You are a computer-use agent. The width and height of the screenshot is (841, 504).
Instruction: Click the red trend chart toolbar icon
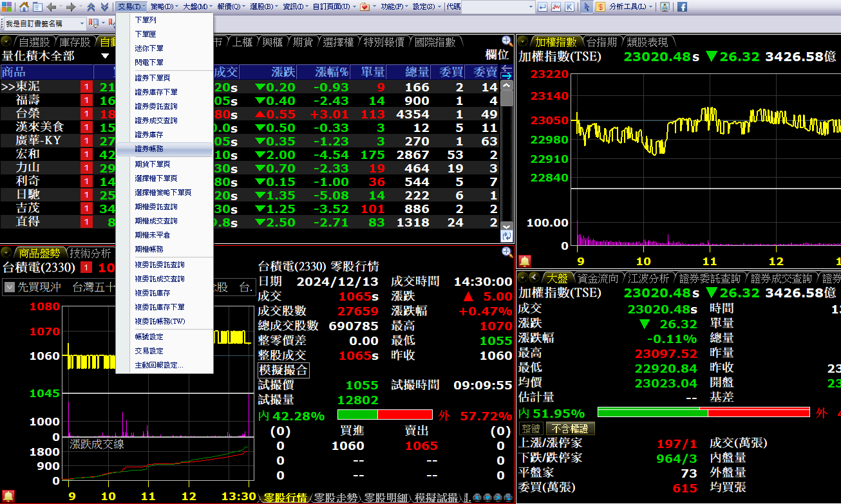pyautogui.click(x=556, y=6)
